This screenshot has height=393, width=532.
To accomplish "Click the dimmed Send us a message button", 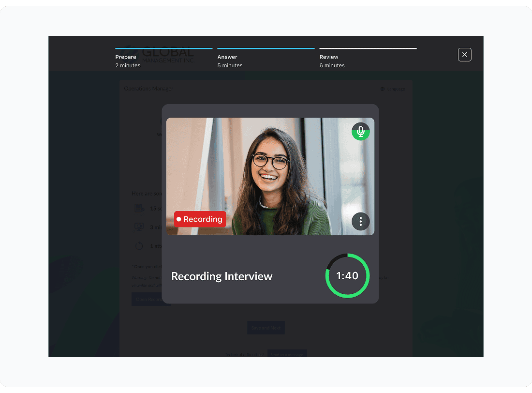I will pyautogui.click(x=287, y=354).
